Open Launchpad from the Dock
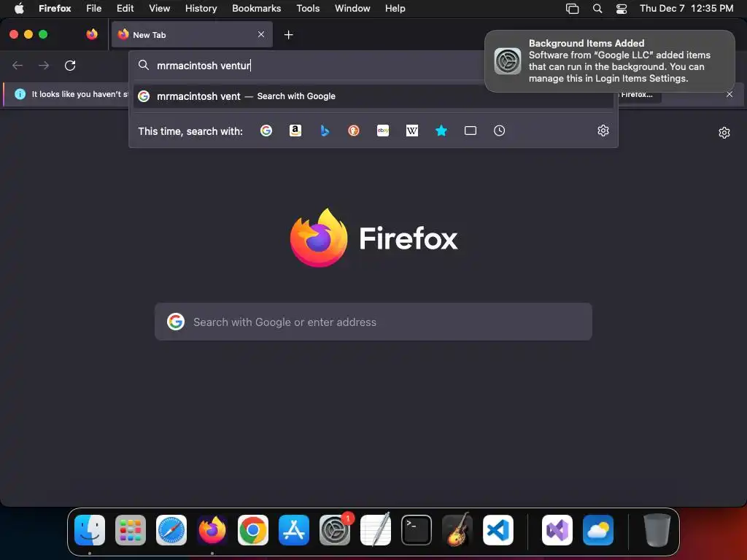Image resolution: width=747 pixels, height=560 pixels. point(131,530)
